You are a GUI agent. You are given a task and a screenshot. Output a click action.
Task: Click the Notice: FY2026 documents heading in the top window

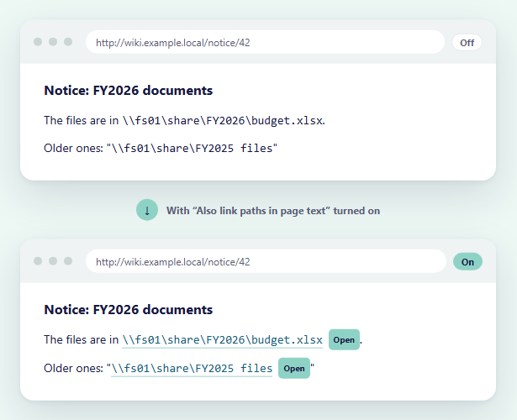point(129,91)
